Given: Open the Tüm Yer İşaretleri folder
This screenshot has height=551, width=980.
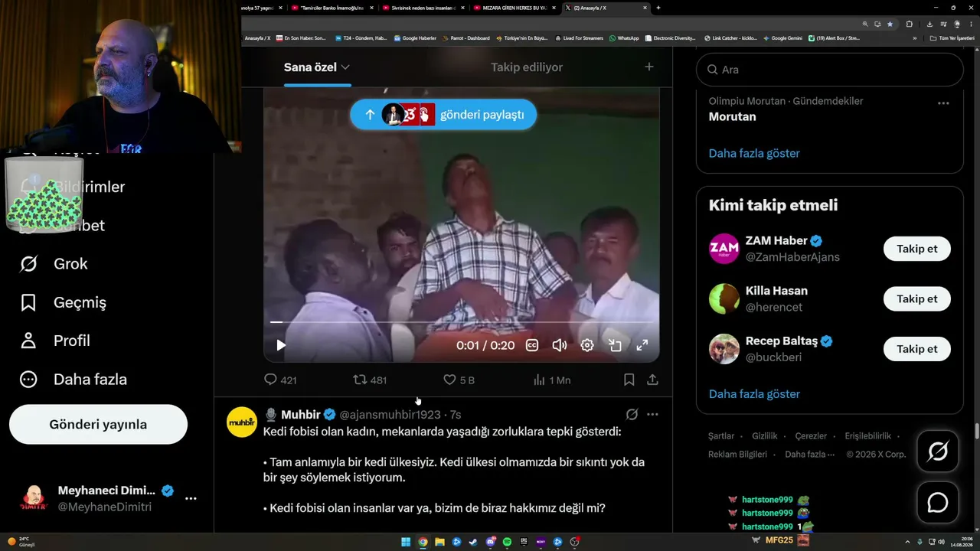Looking at the screenshot, I should point(952,38).
